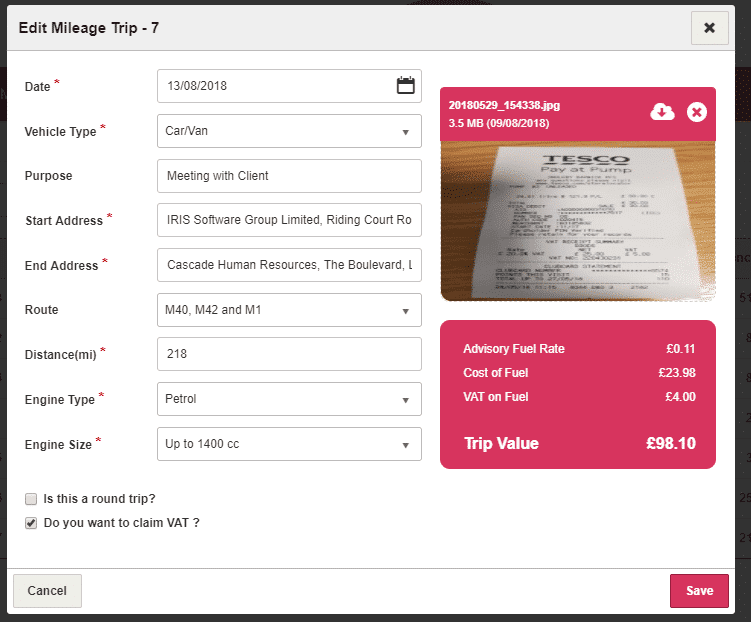Open the calendar date picker icon

click(x=405, y=86)
